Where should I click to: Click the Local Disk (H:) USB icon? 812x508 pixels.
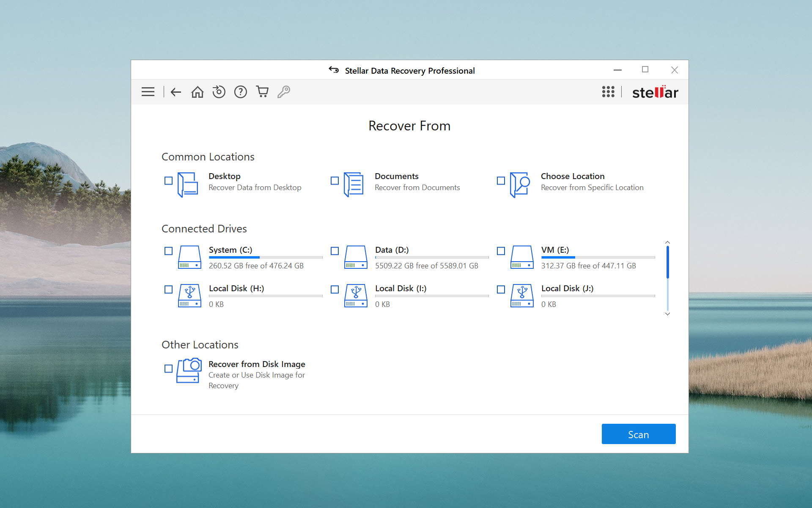click(189, 295)
